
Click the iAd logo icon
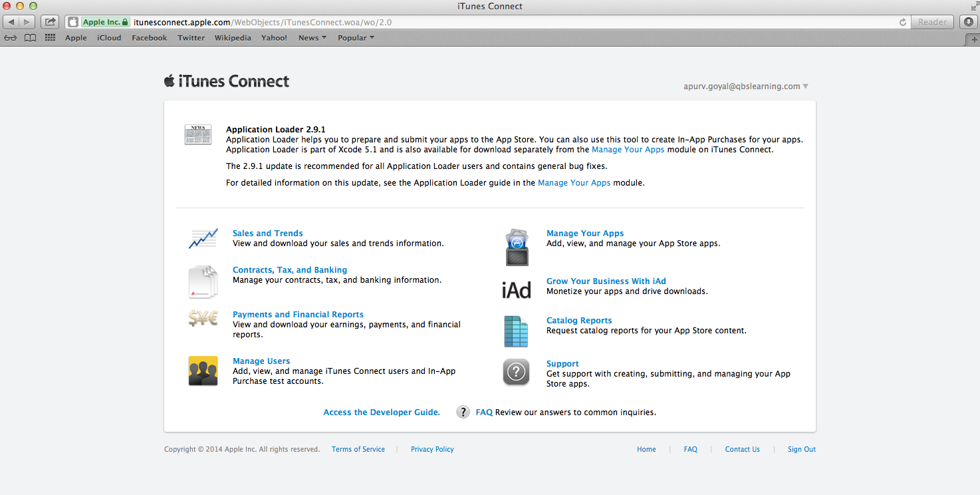pyautogui.click(x=517, y=289)
